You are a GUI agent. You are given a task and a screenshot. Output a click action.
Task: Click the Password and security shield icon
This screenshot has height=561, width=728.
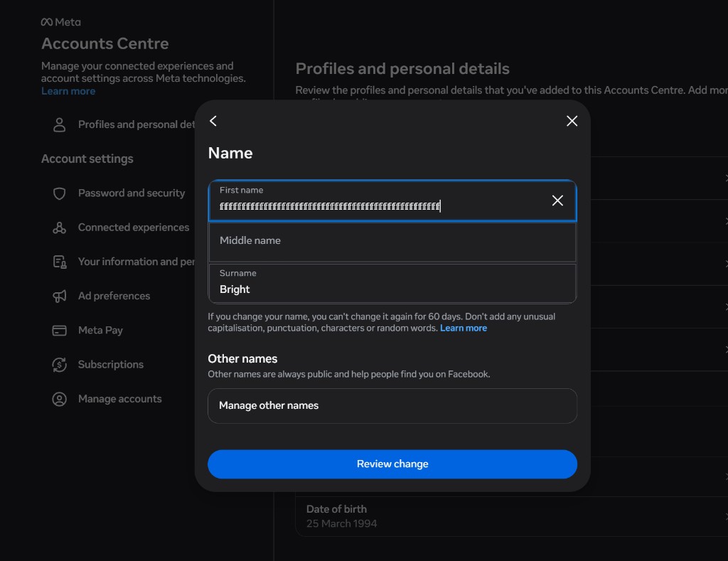tap(60, 193)
